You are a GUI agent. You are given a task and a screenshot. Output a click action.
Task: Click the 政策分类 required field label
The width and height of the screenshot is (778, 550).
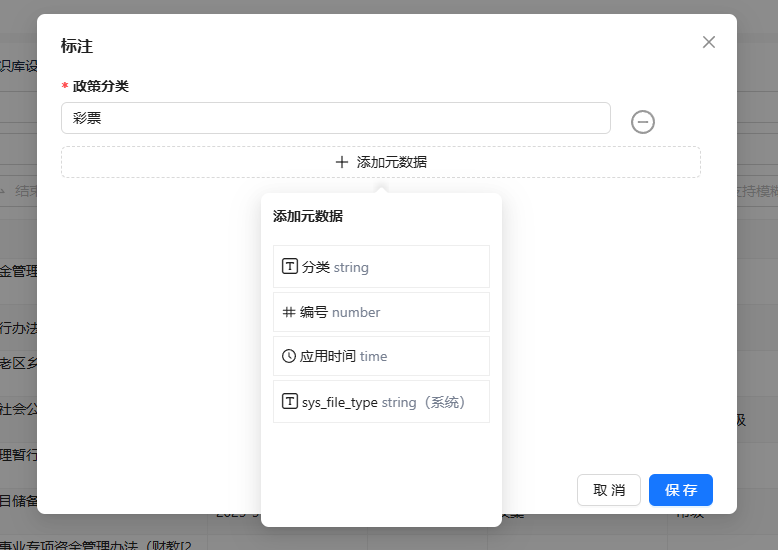click(100, 86)
